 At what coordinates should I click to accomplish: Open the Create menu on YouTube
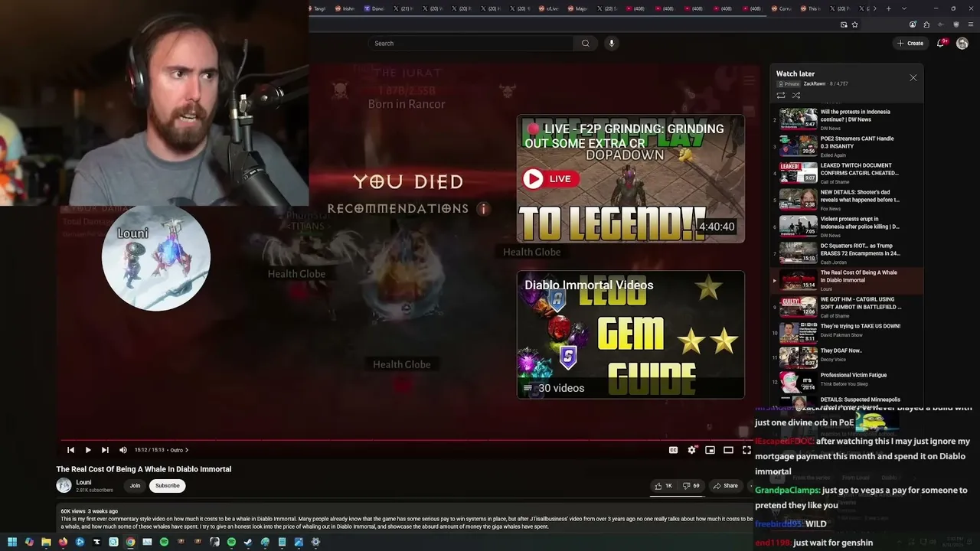coord(910,44)
